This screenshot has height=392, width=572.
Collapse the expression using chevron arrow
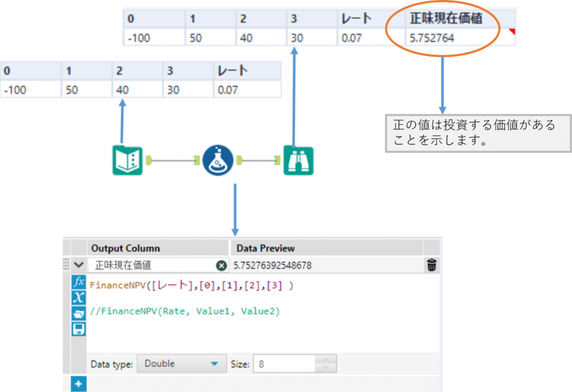[x=79, y=266]
